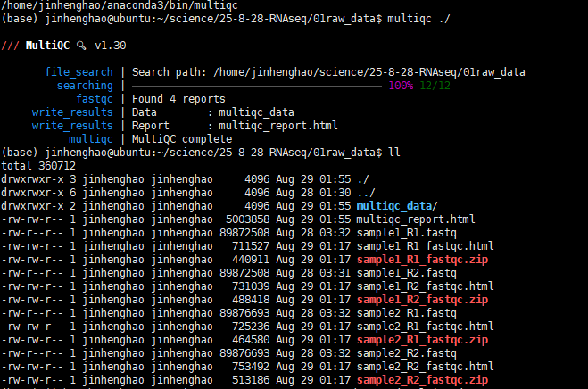
Task: Click sample2_R2.fastq file name
Action: coord(407,353)
